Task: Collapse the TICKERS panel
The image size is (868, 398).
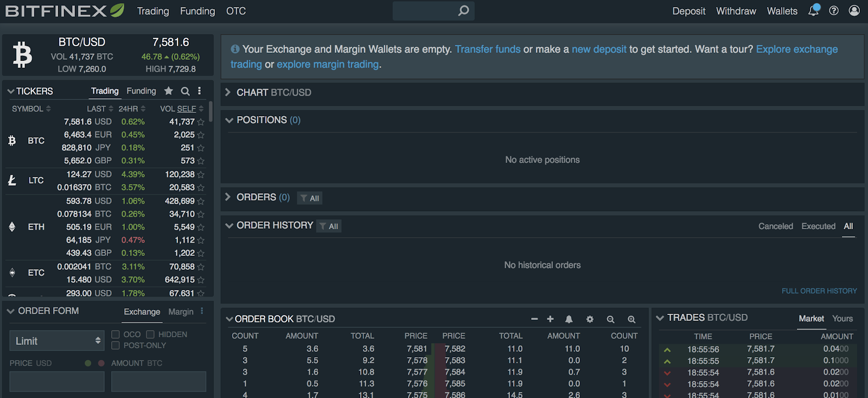Action: 11,91
